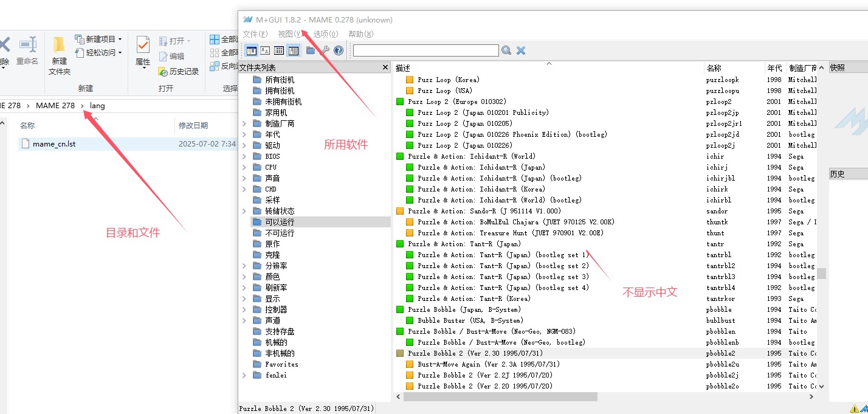868x414 pixels.
Task: Close the 文件夹列表 folder panel
Action: pyautogui.click(x=385, y=67)
